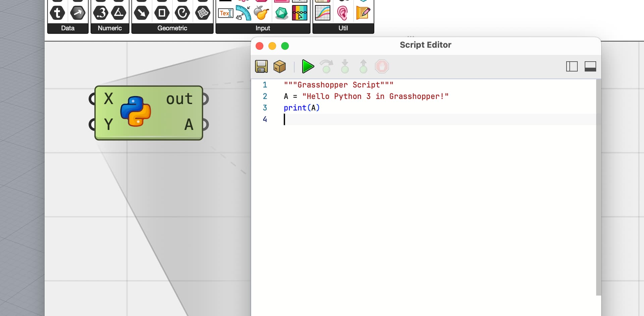
Task: Select the Surface mesh hexagon icon
Action: (x=203, y=13)
